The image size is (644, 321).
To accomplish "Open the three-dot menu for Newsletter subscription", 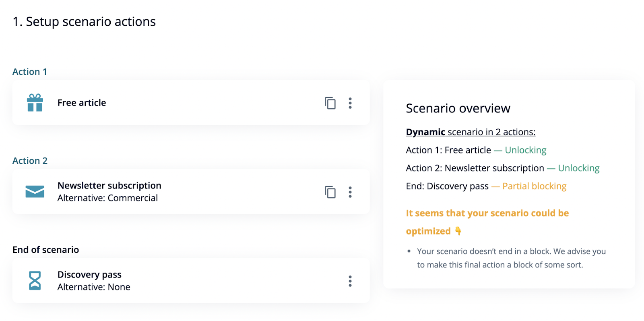I will (x=350, y=192).
